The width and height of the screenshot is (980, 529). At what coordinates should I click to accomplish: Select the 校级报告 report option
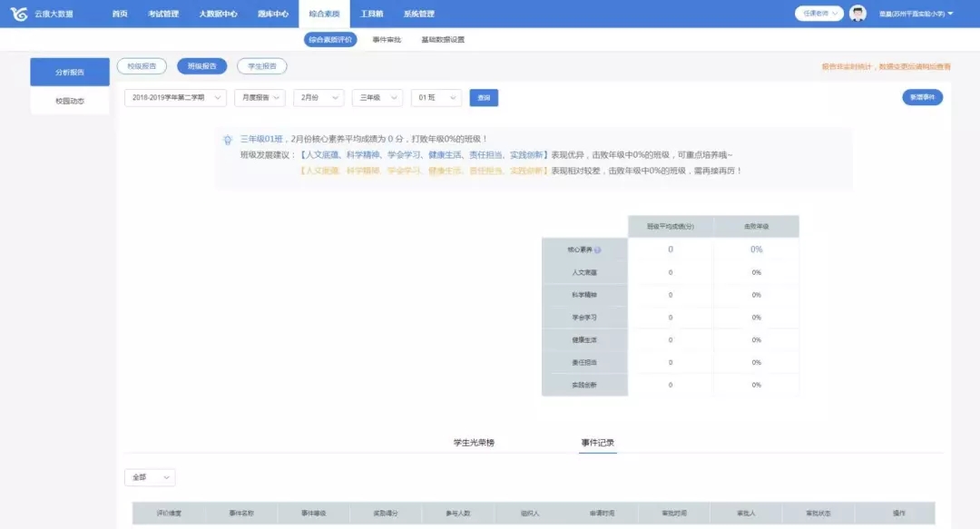(x=142, y=66)
